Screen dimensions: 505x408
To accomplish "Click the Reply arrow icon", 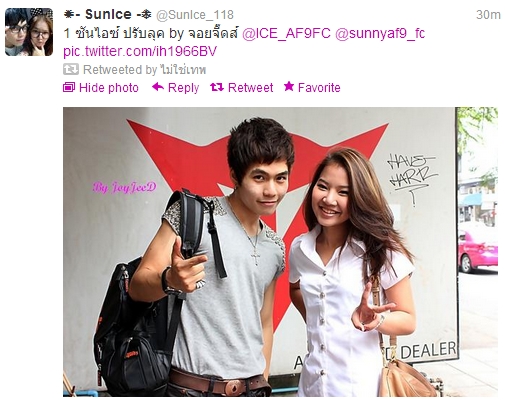I will 158,87.
